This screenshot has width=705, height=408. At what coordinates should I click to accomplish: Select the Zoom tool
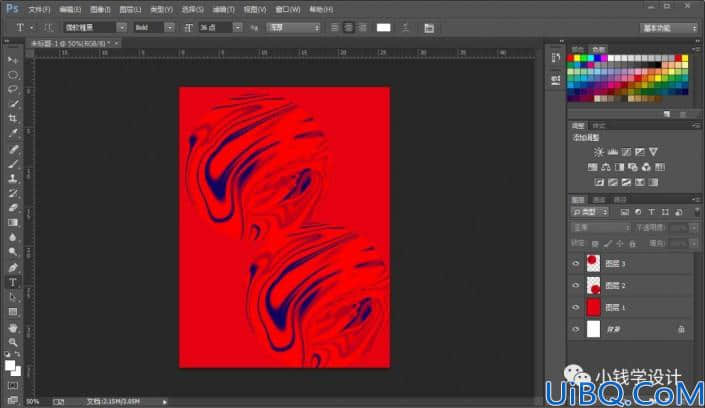click(13, 342)
